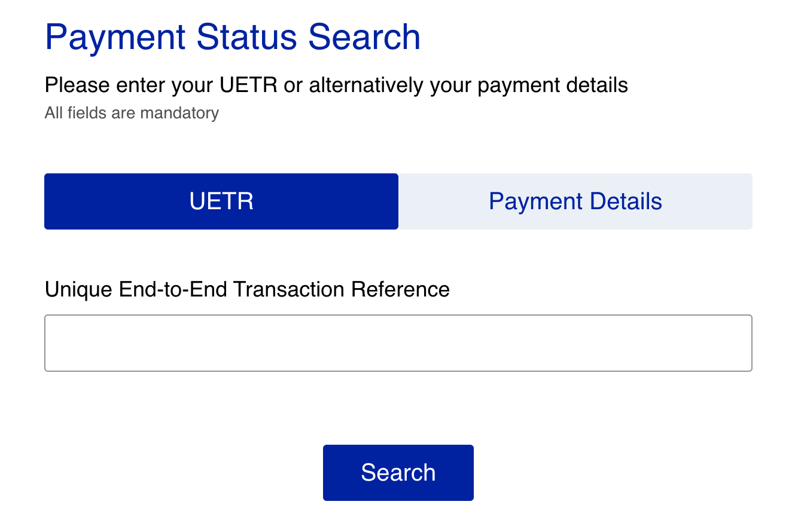798x532 pixels.
Task: Focus the Unique End-to-End Transaction Reference field
Action: click(x=398, y=343)
